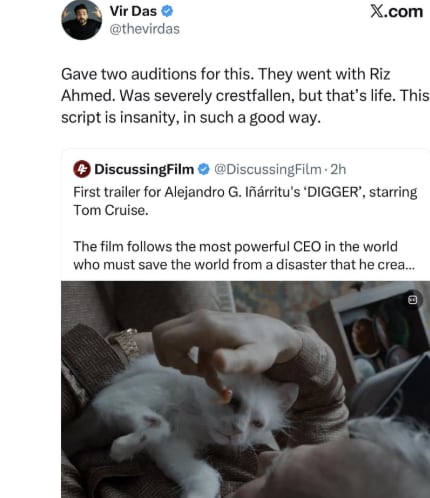Click the 'Gave two auditions' tweet text
Screen dimensions: 430x498
245,96
